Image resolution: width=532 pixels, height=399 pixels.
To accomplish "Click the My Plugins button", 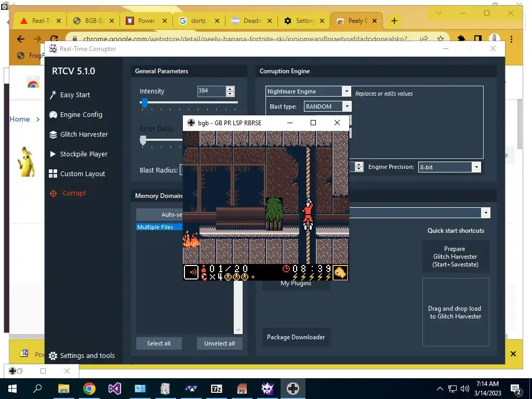I will coord(296,284).
